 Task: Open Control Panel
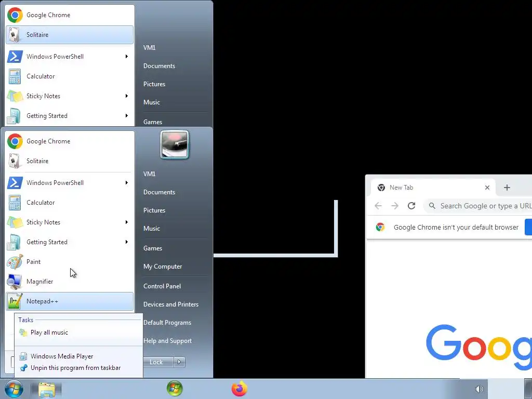(162, 286)
